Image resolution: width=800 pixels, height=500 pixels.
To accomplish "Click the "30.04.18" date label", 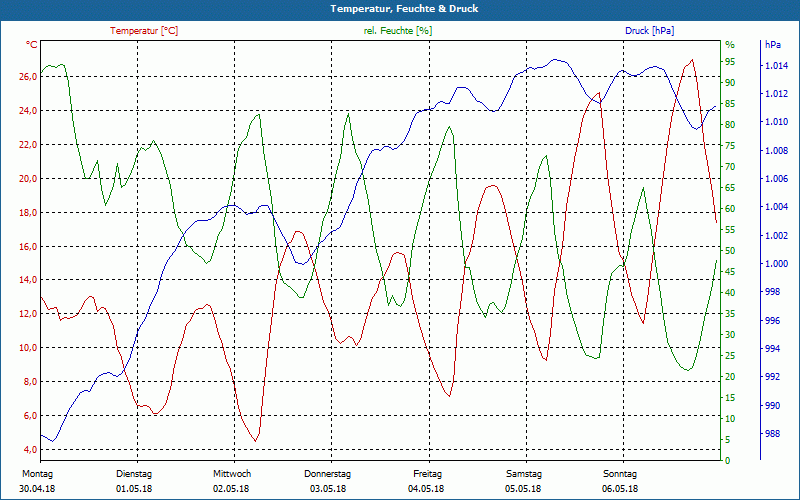I will (37, 489).
